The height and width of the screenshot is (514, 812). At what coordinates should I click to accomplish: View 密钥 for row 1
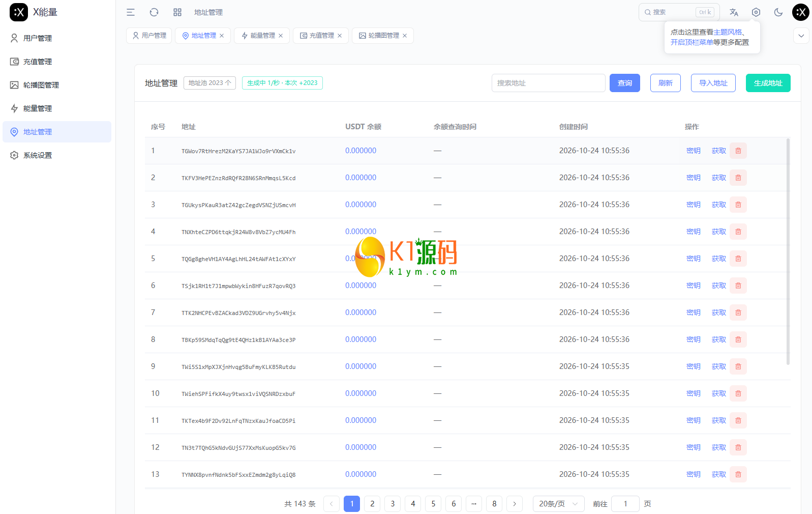coord(694,151)
